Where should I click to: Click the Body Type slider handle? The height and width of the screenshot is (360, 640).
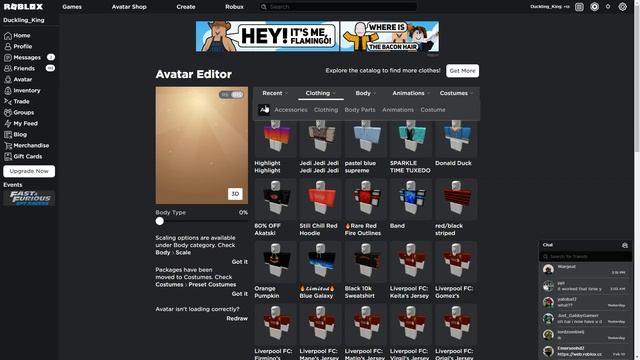click(160, 221)
